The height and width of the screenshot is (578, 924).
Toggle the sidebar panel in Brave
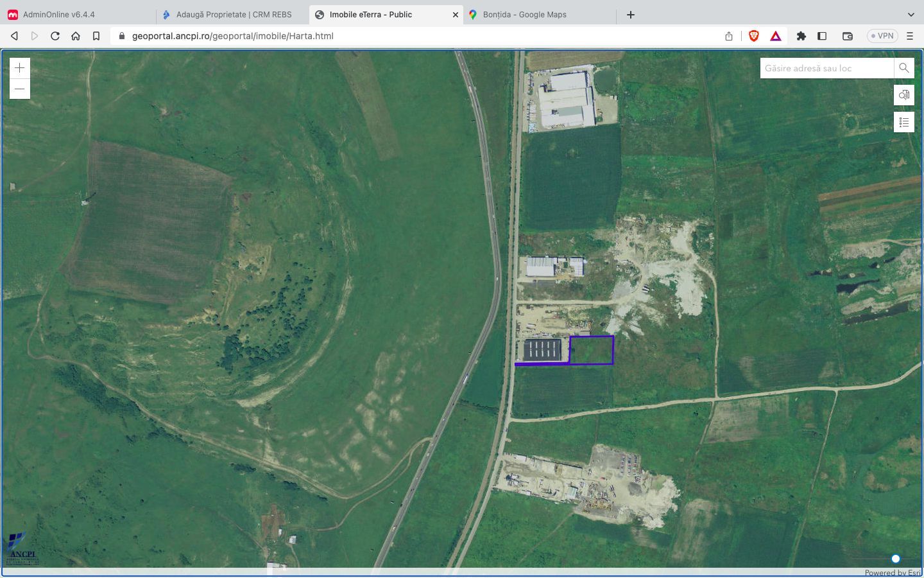822,36
